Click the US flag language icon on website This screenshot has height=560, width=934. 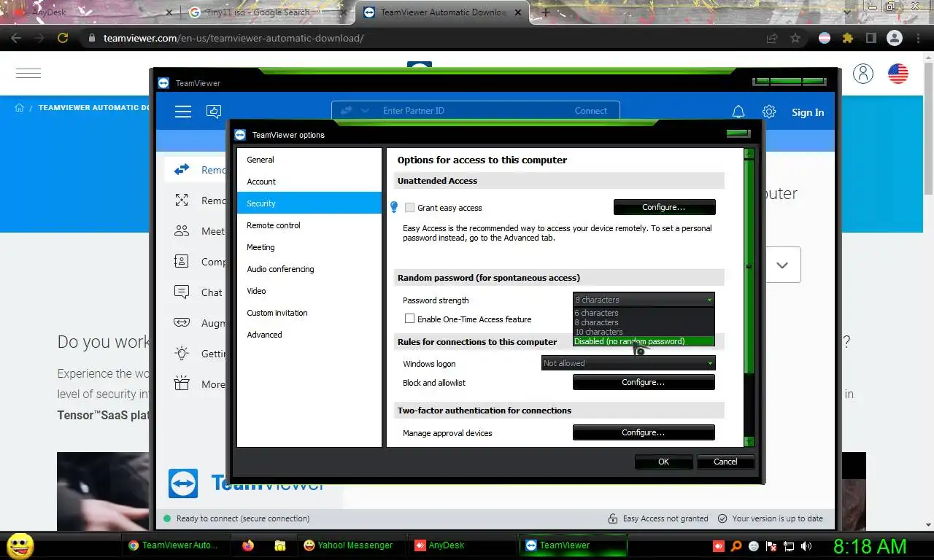(898, 73)
